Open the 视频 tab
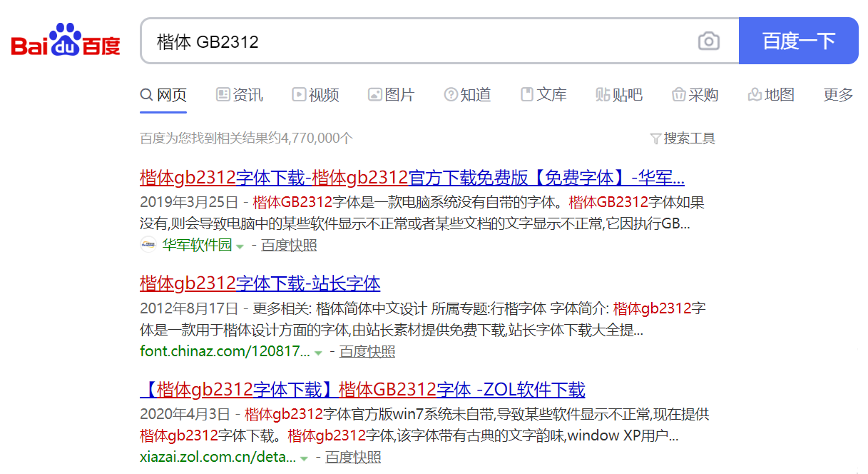Image resolution: width=868 pixels, height=474 pixels. point(315,94)
